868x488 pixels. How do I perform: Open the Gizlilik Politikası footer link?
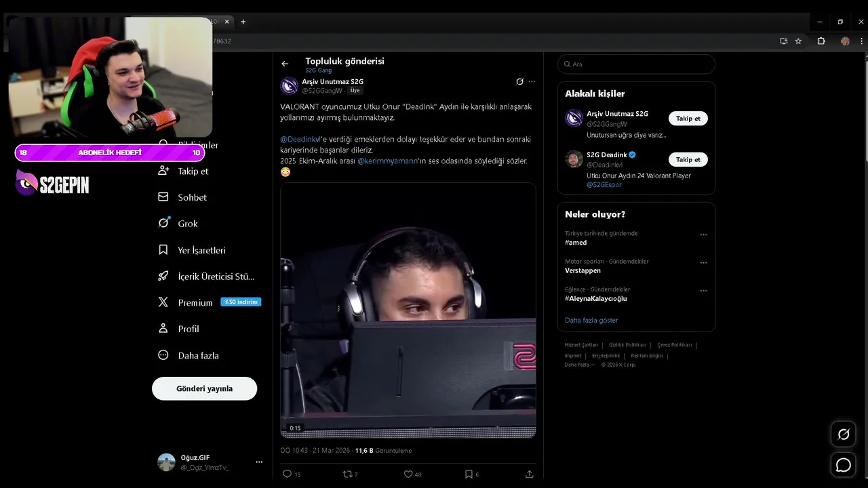tap(627, 345)
